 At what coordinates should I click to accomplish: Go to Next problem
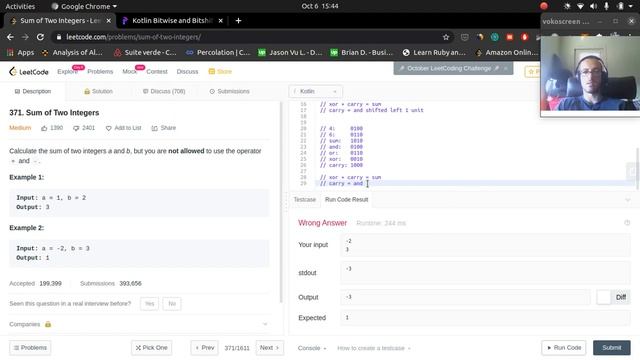(x=269, y=348)
